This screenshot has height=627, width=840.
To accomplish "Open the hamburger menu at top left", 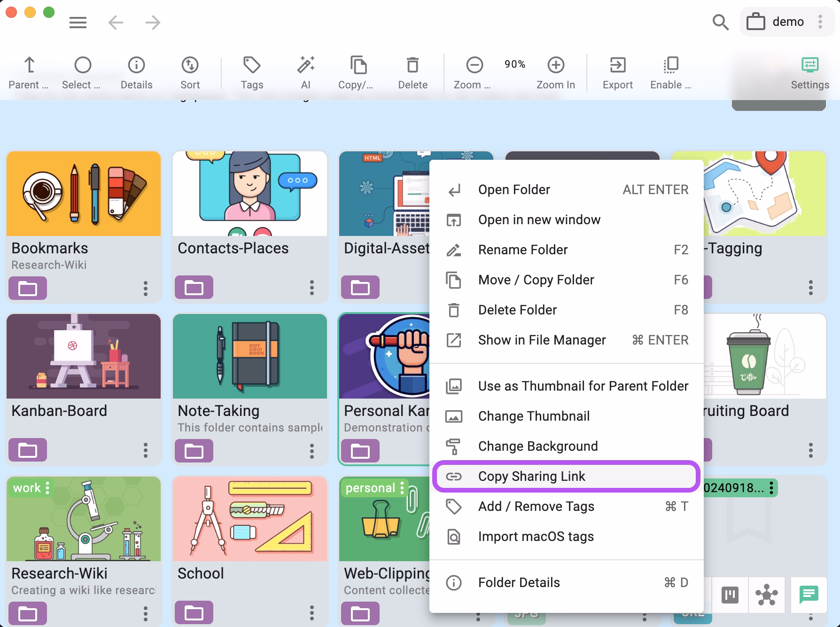I will pos(78,22).
